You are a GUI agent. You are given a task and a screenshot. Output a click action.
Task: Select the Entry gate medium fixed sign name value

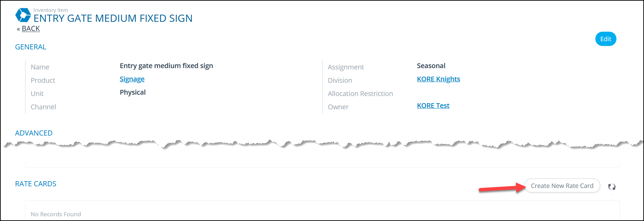pyautogui.click(x=166, y=66)
